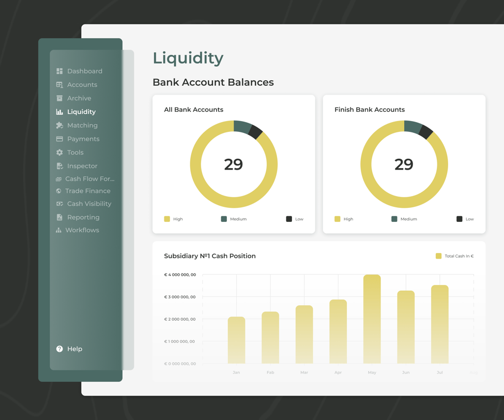Open the Dashboard section icon
The image size is (504, 420).
click(59, 71)
